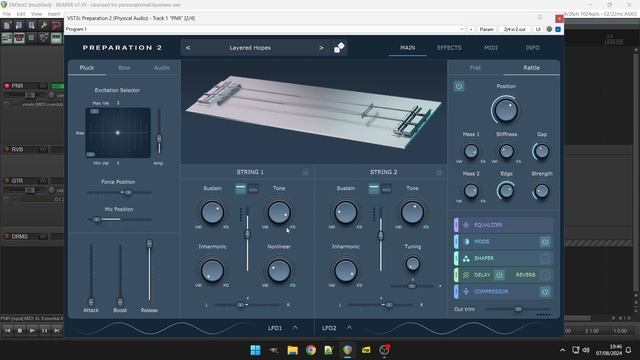Open the Layered Hopes preset list
Image resolution: width=640 pixels, height=360 pixels.
(x=250, y=48)
